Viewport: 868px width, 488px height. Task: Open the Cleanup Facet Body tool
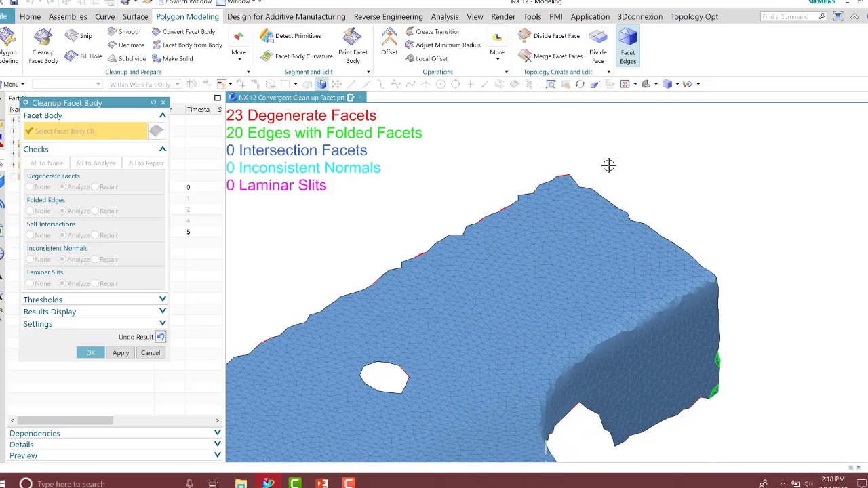(43, 46)
